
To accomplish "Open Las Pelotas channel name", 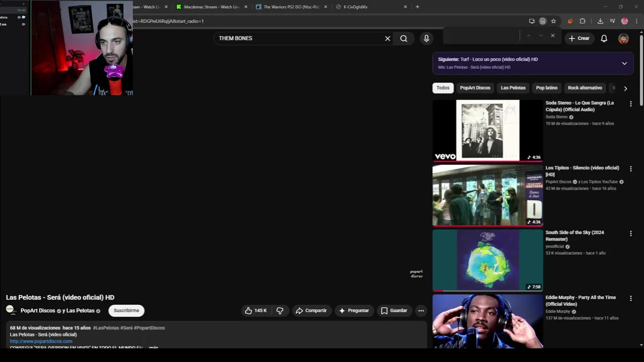I will tap(80, 311).
